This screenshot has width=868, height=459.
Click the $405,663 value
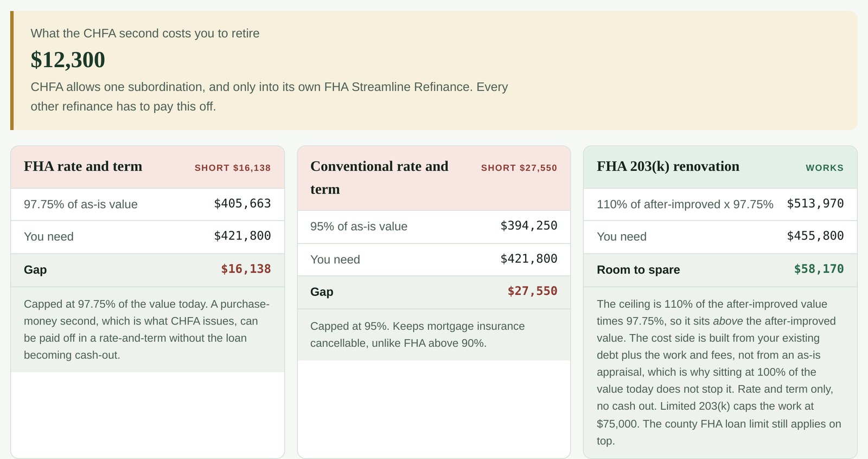[x=242, y=204]
